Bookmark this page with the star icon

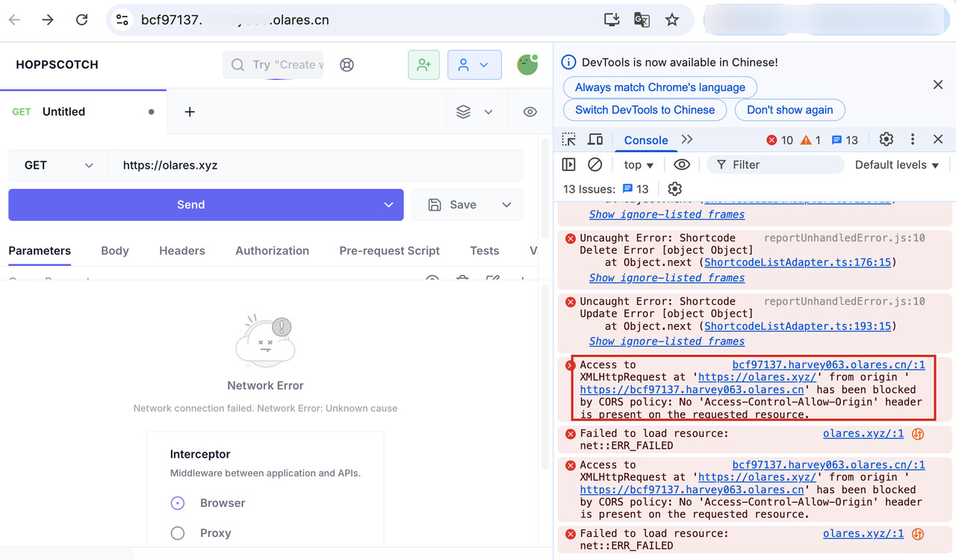(x=672, y=20)
